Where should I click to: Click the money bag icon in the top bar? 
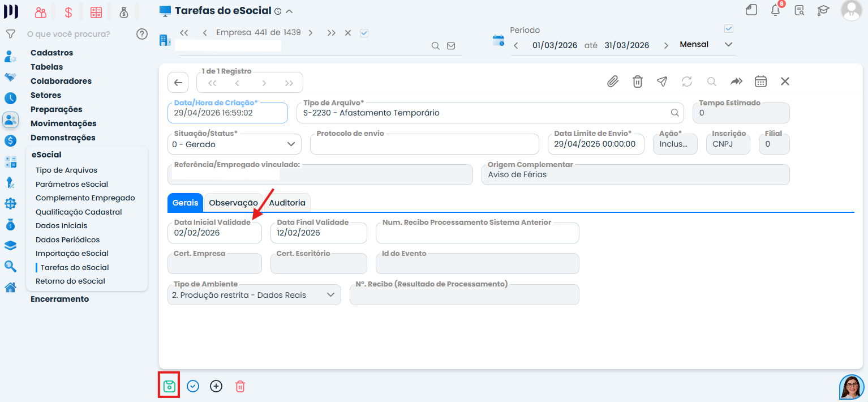[124, 12]
